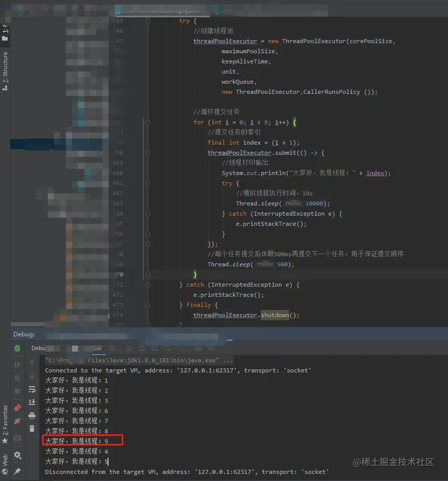
Task: Click 'Connected to the target VM' console line
Action: 178,370
